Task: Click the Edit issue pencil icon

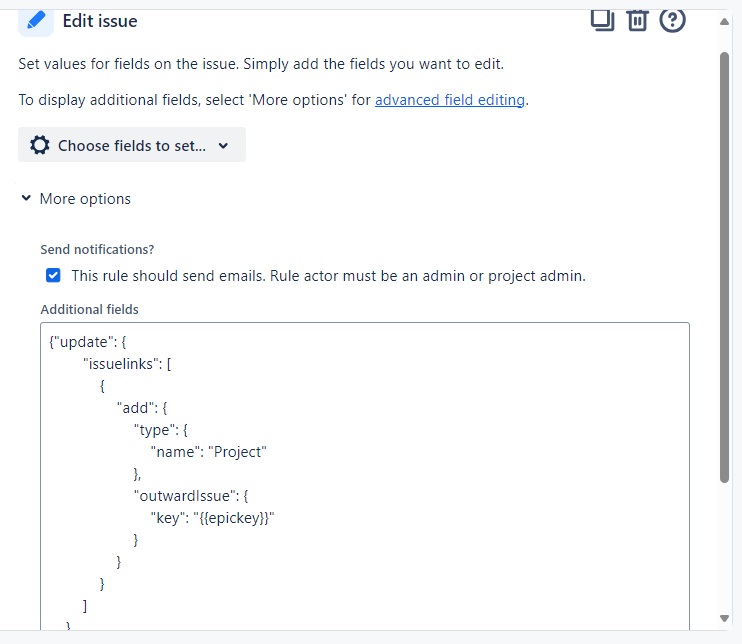Action: [36, 21]
